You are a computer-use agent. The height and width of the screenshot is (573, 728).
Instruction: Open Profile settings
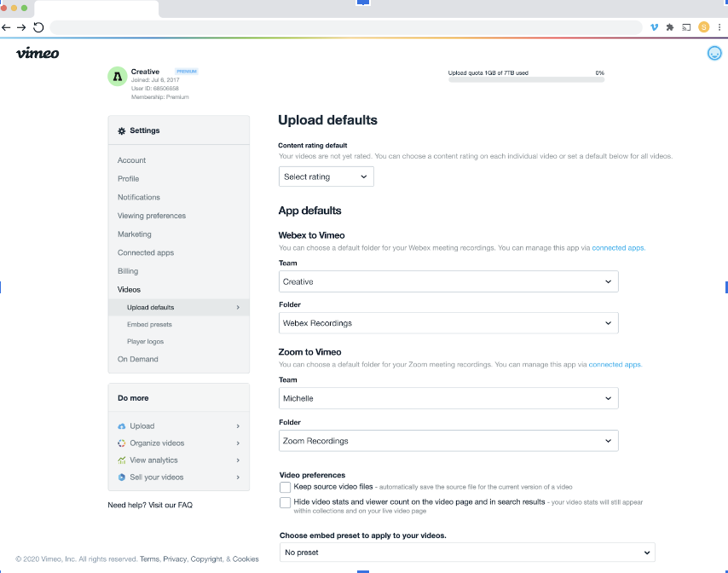pyautogui.click(x=128, y=179)
